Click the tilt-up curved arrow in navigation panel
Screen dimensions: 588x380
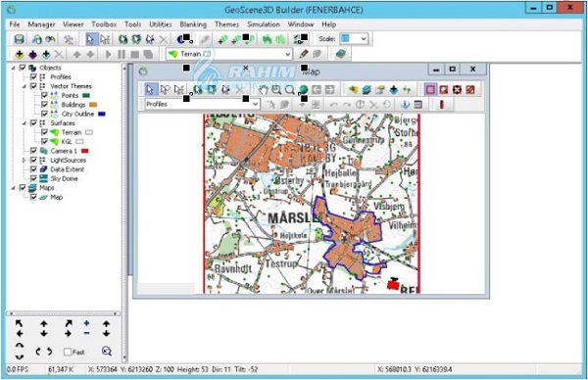click(x=20, y=345)
